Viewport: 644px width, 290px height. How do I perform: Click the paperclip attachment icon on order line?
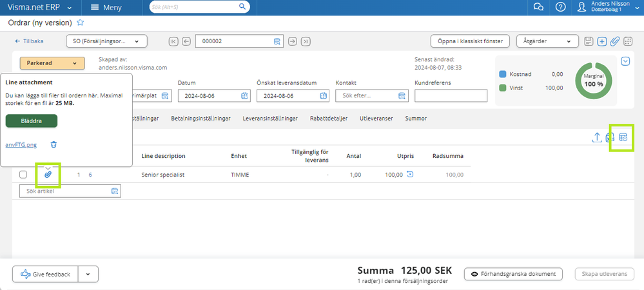point(48,175)
